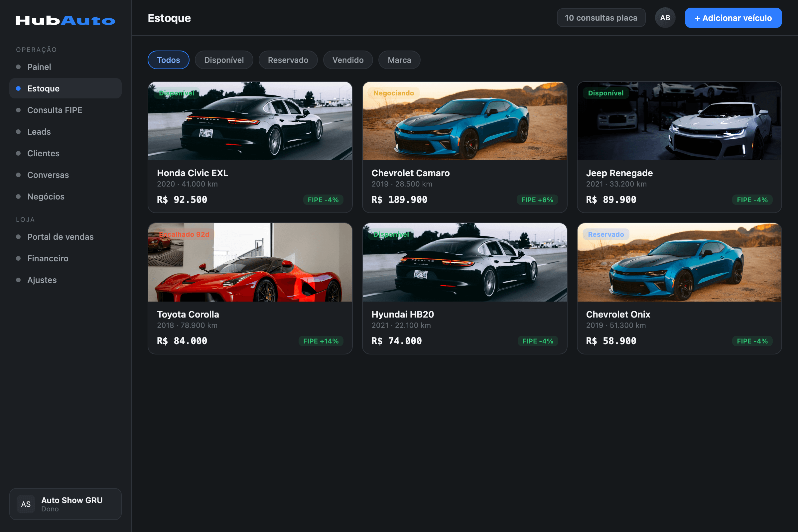The width and height of the screenshot is (798, 532).
Task: Open the Toyota Corolla photo
Action: coord(250,262)
